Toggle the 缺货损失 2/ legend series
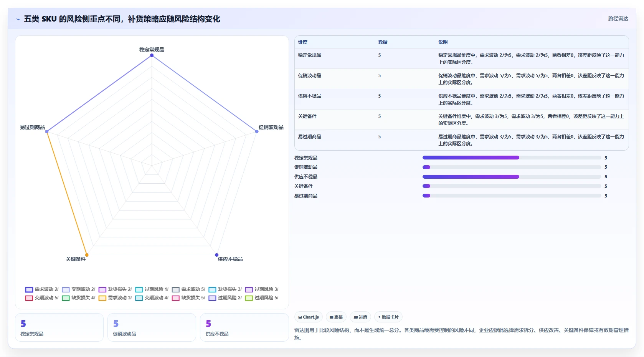 [x=115, y=289]
